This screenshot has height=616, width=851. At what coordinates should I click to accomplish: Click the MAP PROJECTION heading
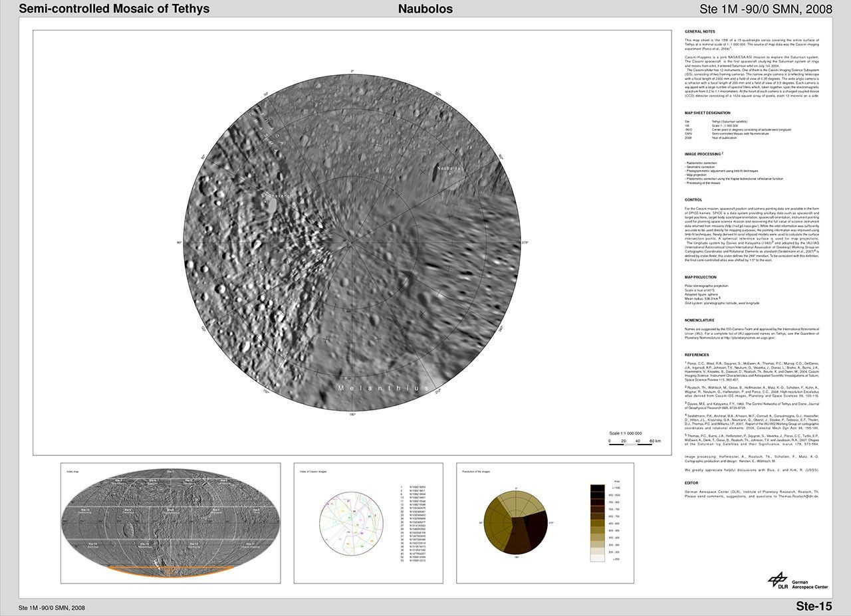point(702,277)
